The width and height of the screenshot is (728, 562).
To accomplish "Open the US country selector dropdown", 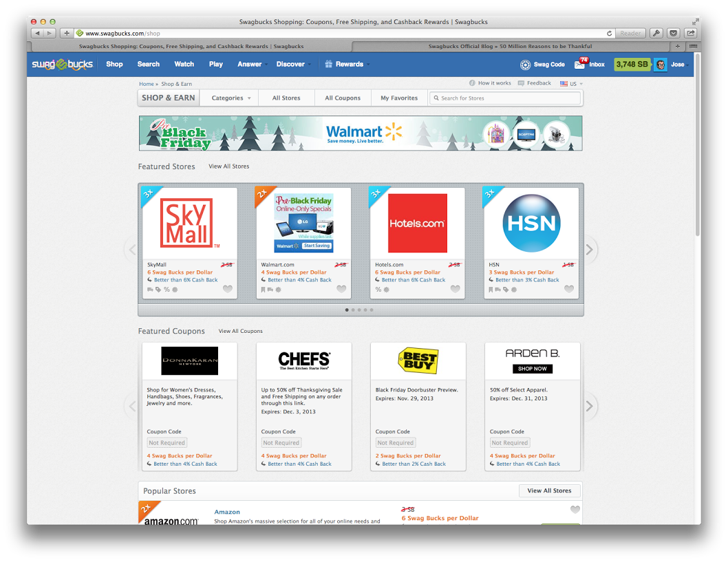I will coord(571,84).
